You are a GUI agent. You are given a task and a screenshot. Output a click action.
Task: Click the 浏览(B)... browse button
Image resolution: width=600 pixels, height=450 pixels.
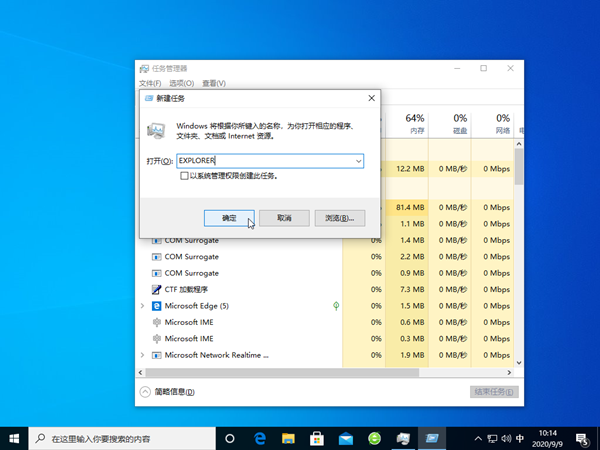340,218
